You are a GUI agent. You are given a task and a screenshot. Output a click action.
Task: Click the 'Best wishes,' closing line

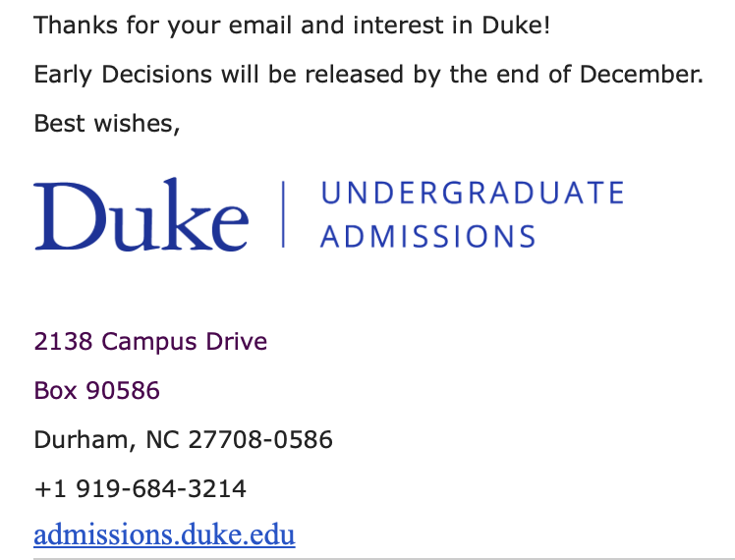click(x=106, y=124)
